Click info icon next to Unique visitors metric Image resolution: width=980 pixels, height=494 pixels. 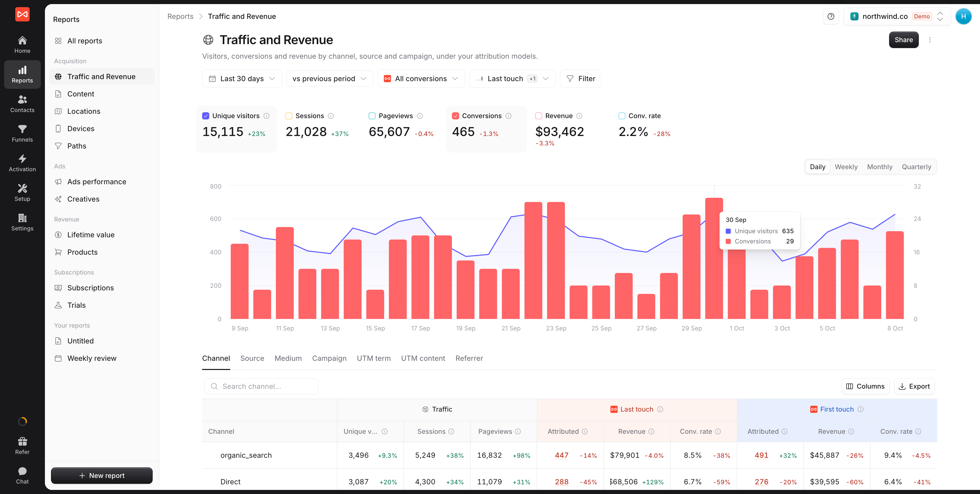coord(266,116)
